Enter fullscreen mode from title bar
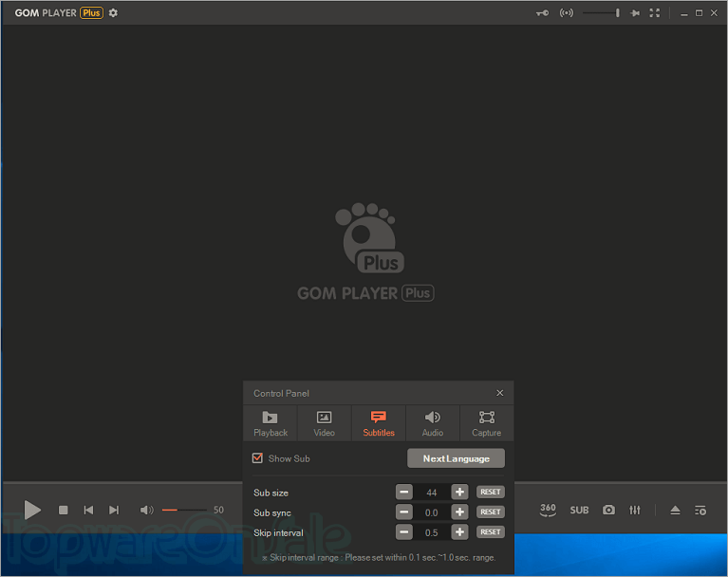 point(655,13)
